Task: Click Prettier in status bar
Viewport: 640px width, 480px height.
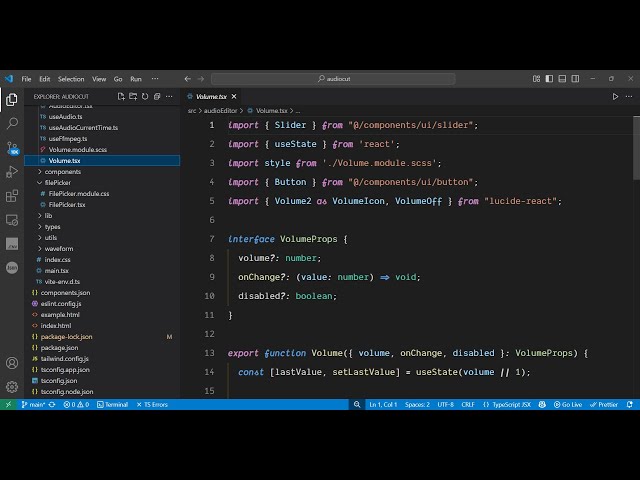Action: coord(604,404)
